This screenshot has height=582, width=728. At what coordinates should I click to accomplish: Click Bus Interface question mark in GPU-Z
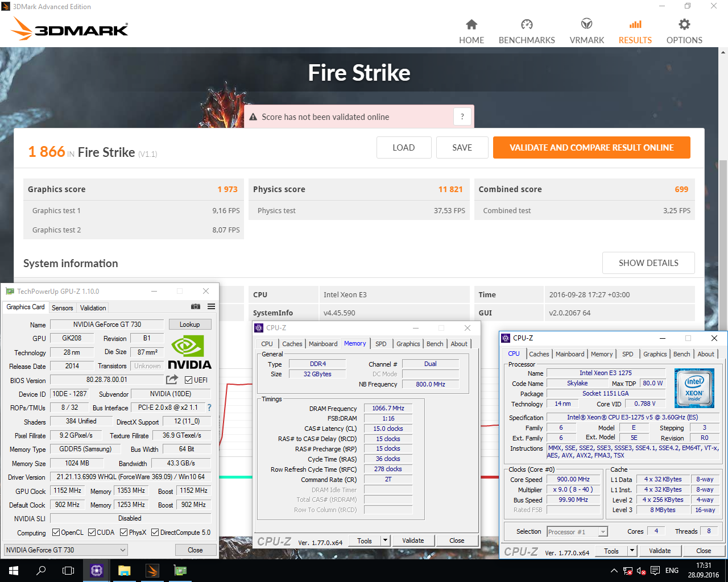[x=209, y=408]
